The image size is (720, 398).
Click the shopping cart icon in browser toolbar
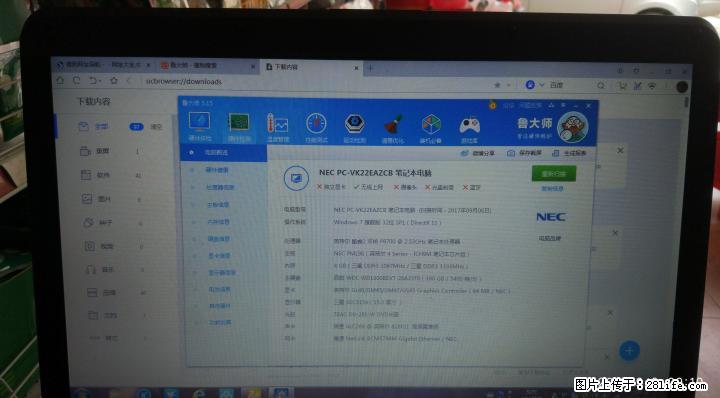coord(622,85)
